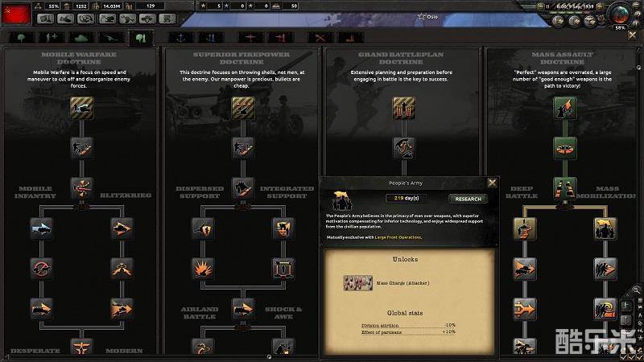The image size is (644, 362).
Task: Choose first Integrated Support branch doctrine icon
Action: [283, 228]
